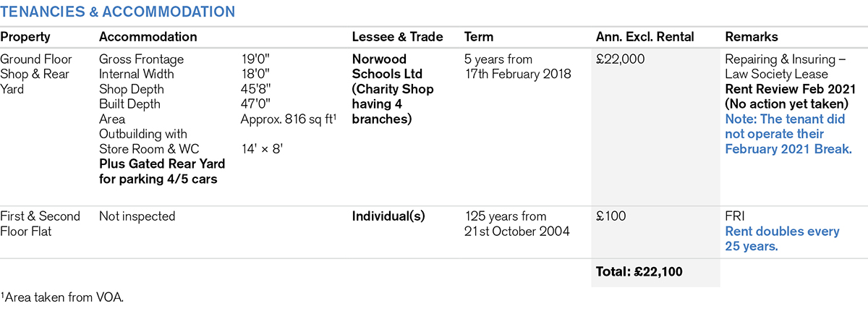Select the Total: £22,100 figure

point(639,272)
